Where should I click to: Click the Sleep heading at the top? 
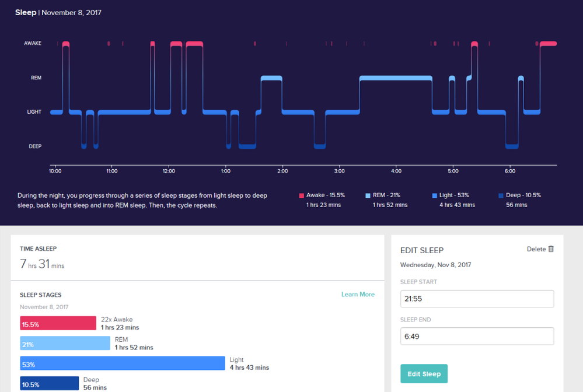coord(26,12)
